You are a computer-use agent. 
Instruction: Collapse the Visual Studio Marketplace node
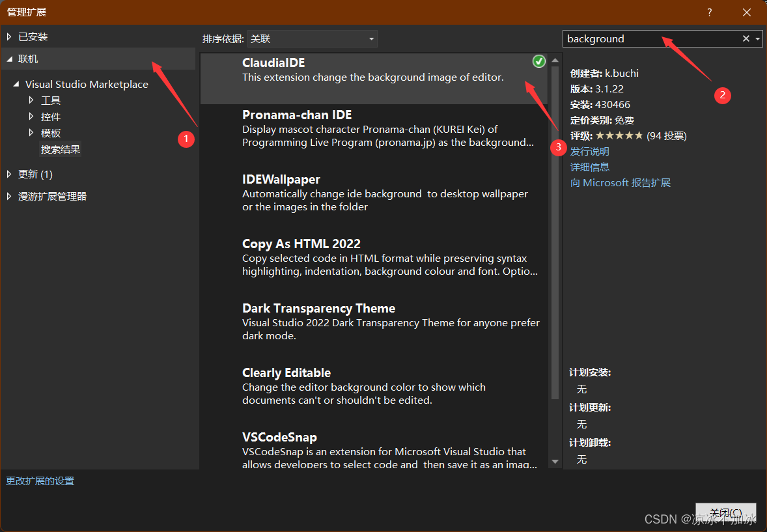click(16, 84)
